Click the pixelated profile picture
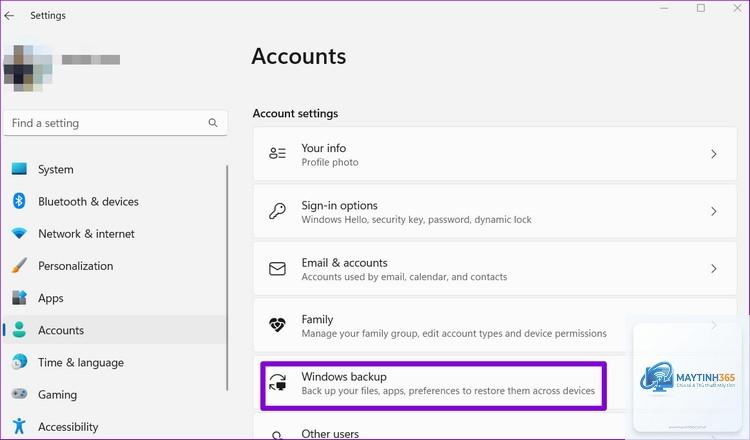The width and height of the screenshot is (750, 440). pyautogui.click(x=28, y=68)
